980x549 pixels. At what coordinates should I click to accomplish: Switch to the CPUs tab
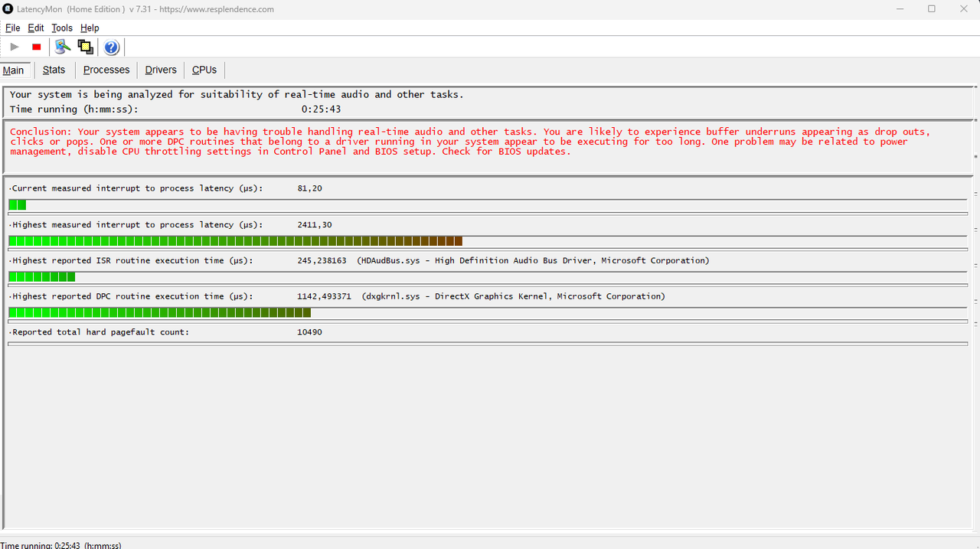[204, 70]
